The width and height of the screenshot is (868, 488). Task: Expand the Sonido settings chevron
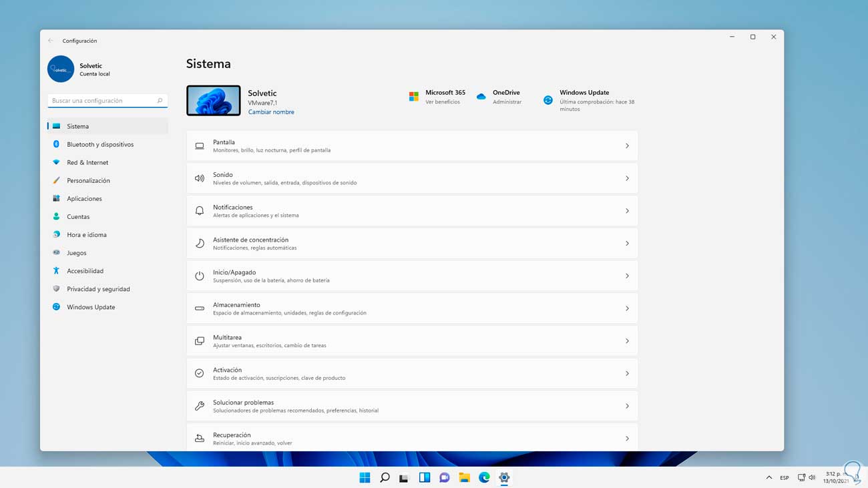click(627, 178)
